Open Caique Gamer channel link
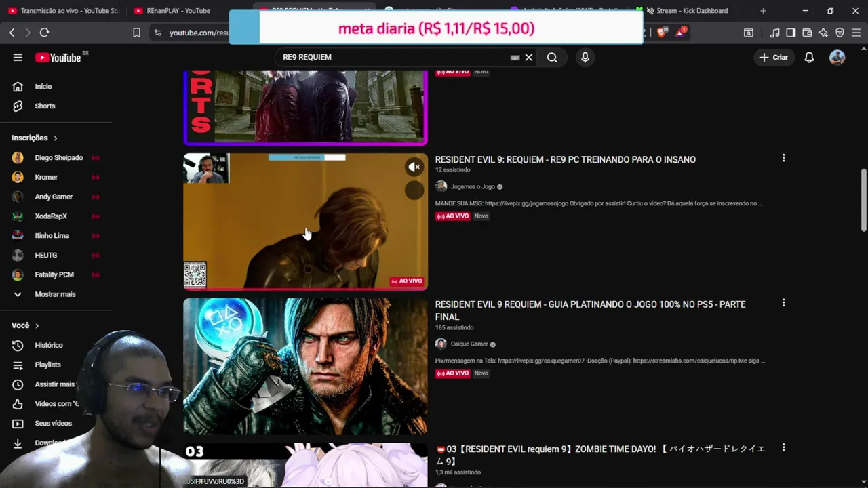868x488 pixels. tap(469, 344)
